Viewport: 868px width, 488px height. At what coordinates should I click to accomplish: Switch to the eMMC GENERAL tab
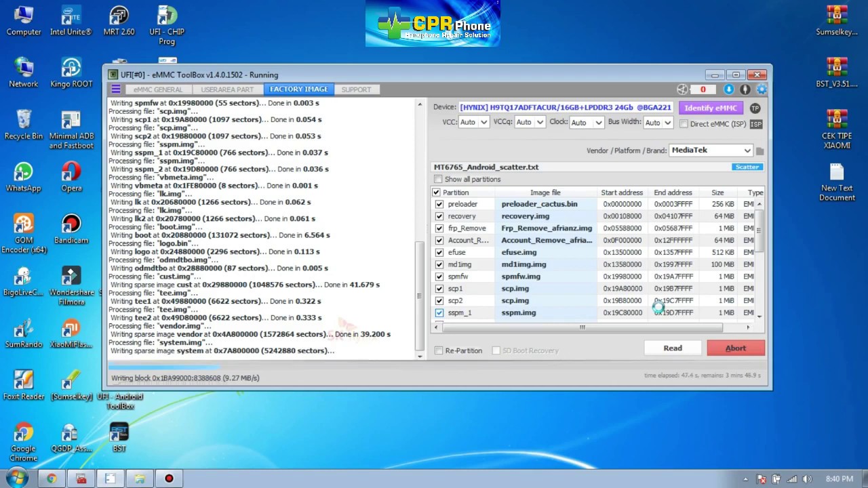[x=157, y=89]
